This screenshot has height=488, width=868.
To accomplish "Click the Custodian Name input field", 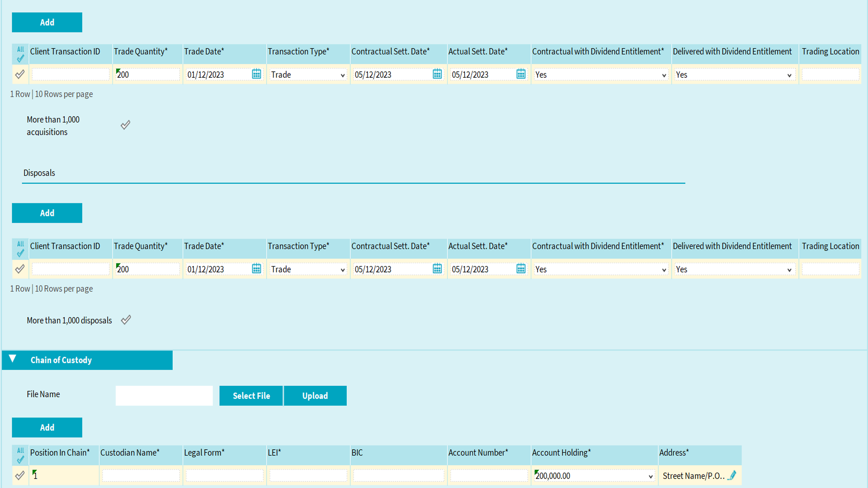I will coord(141,476).
